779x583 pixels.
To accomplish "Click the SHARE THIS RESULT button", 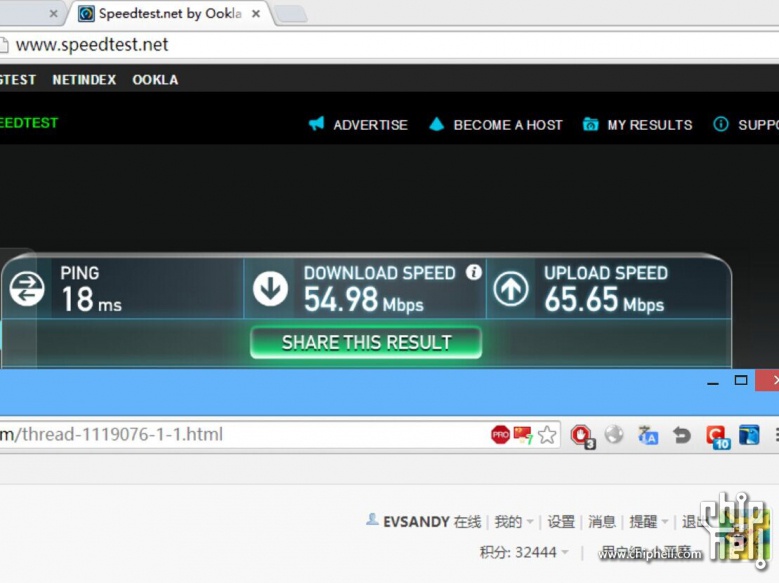I will pos(366,342).
